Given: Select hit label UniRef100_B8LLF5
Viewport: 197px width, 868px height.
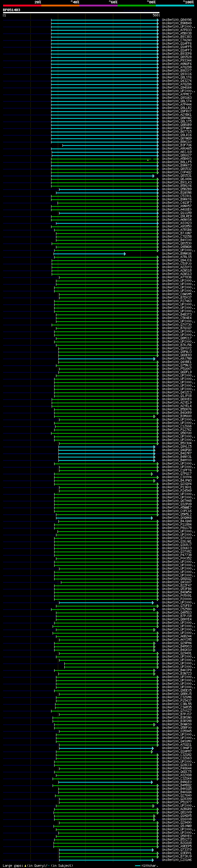Looking at the screenshot, I should tap(177, 162).
